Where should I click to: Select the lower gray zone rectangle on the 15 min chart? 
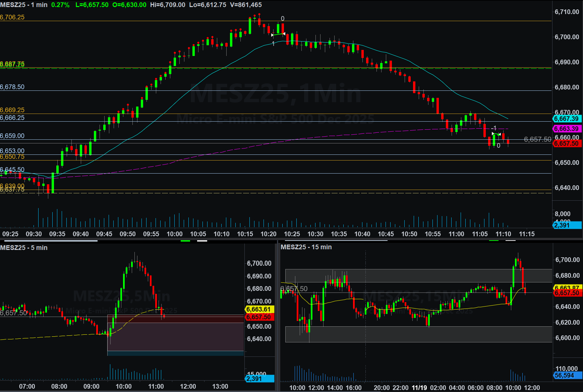coord(418,334)
